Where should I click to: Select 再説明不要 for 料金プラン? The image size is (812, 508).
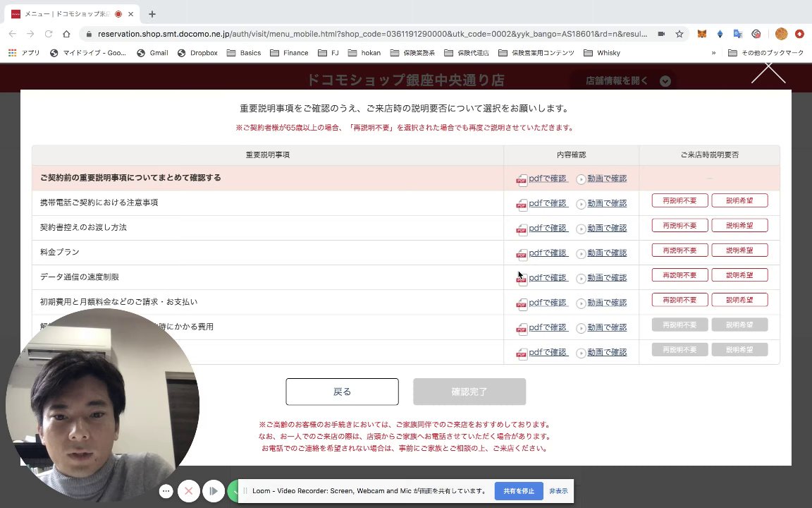tap(679, 250)
